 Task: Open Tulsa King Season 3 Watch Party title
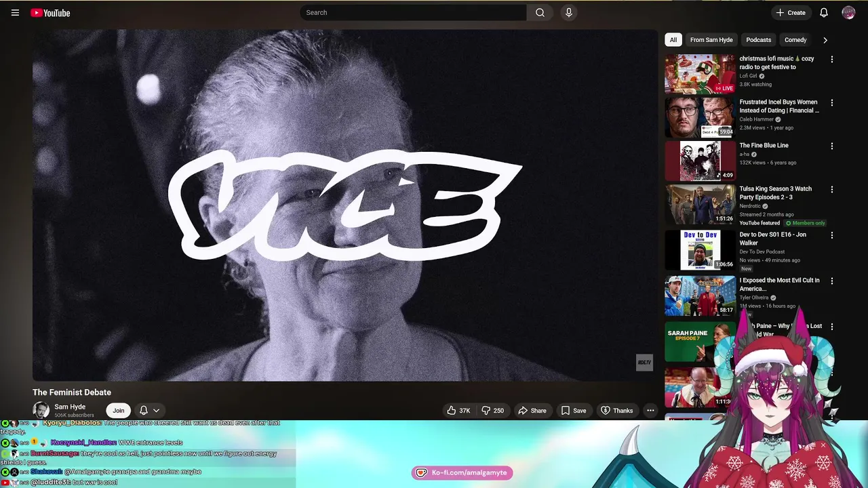click(x=775, y=193)
